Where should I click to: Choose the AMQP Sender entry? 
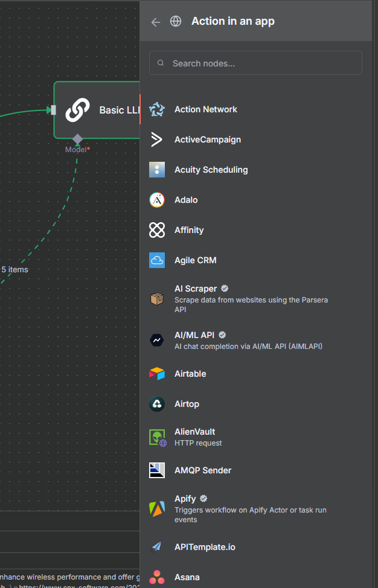coord(255,470)
